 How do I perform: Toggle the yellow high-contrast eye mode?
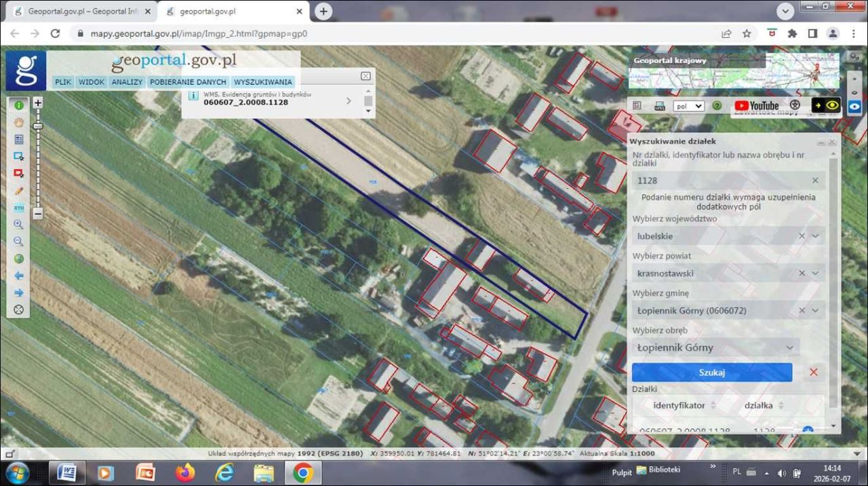tap(826, 106)
